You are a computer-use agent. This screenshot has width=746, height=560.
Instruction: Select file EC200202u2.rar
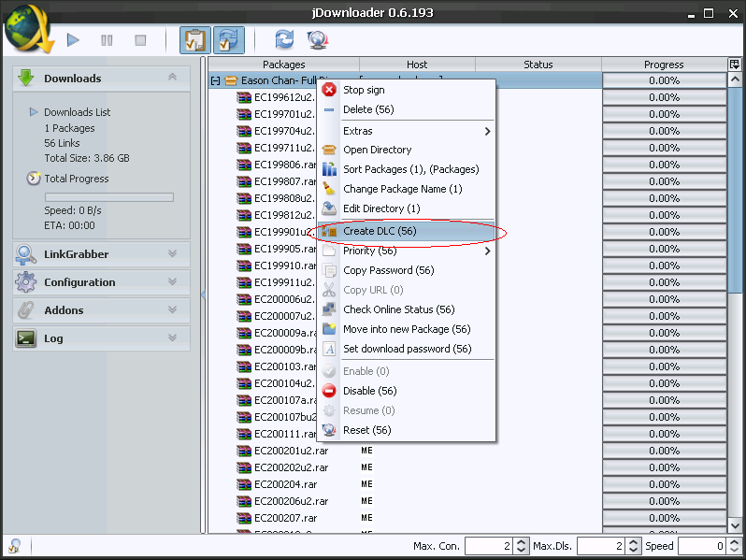[291, 467]
